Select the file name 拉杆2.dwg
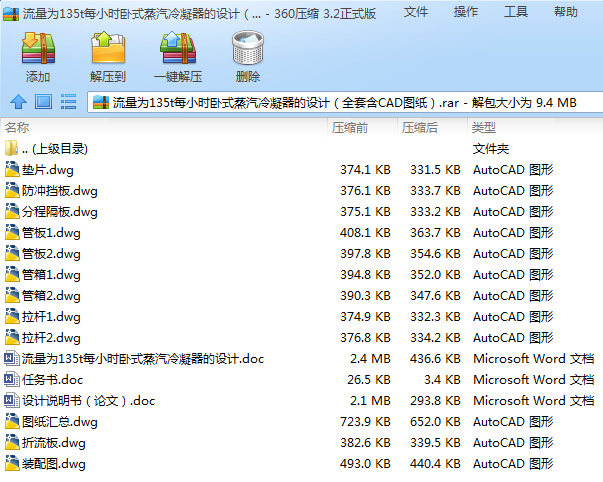The width and height of the screenshot is (603, 482). (51, 338)
